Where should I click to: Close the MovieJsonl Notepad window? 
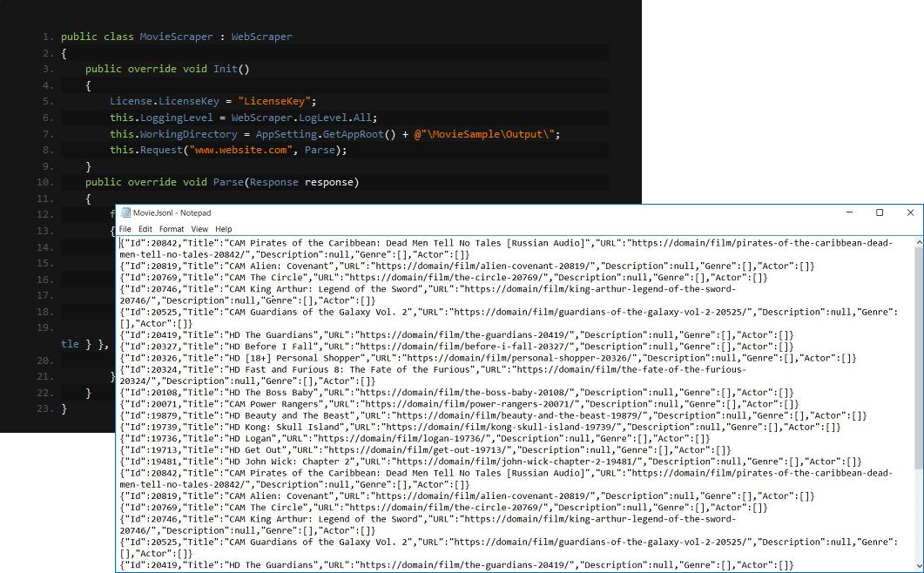click(910, 212)
